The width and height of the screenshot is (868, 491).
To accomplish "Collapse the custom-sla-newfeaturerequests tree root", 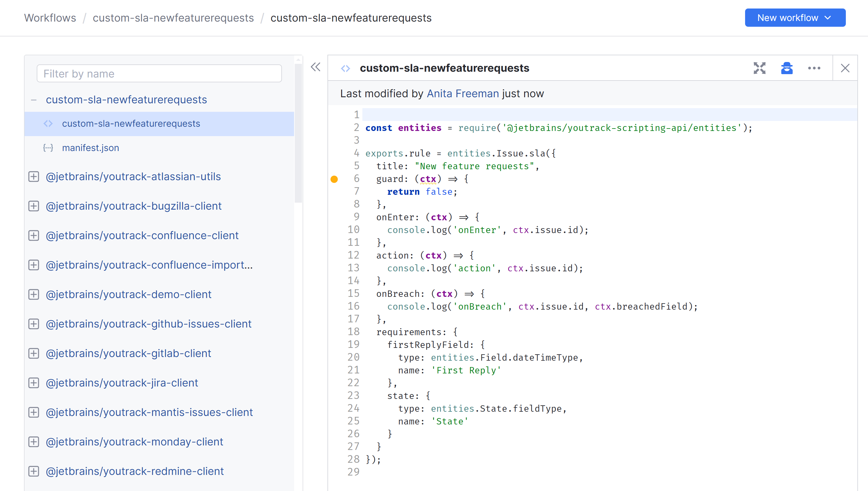I will [x=33, y=99].
